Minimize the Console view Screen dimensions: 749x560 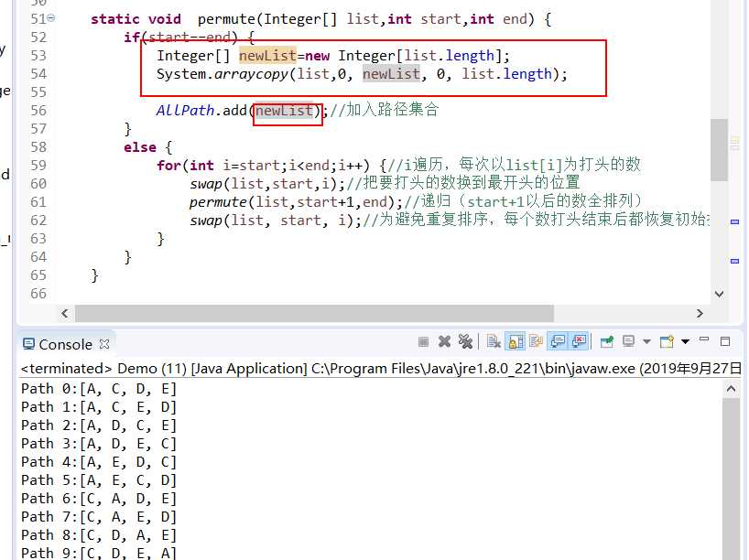[704, 339]
